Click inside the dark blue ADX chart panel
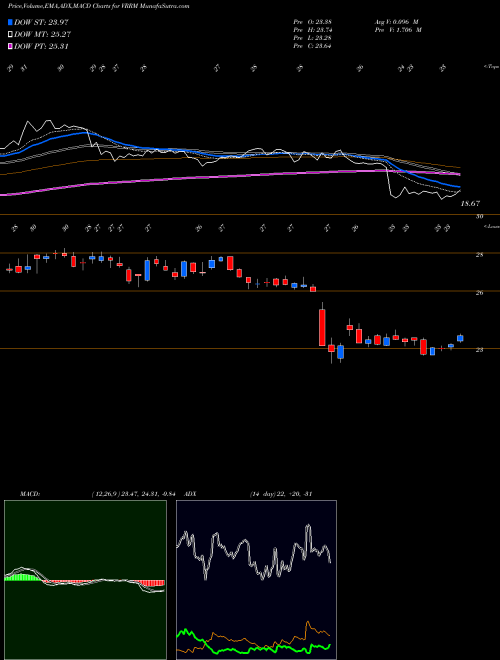This screenshot has width=500, height=660. 256,580
